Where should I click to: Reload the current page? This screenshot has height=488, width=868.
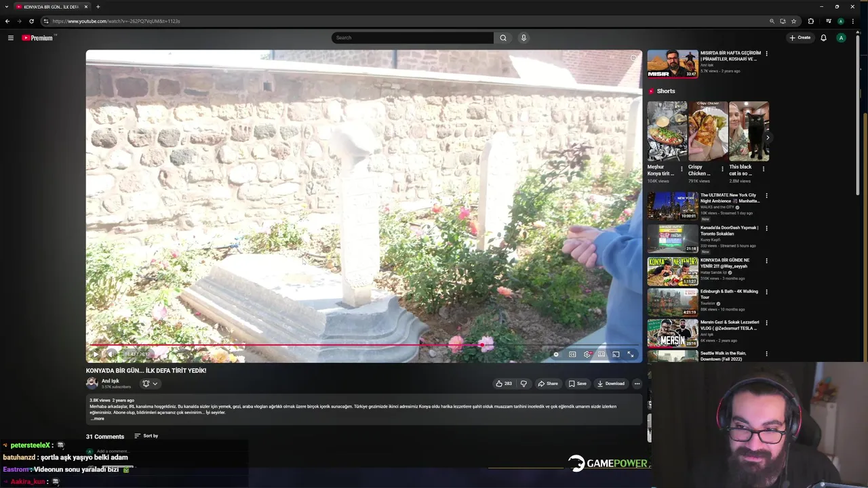coord(31,21)
